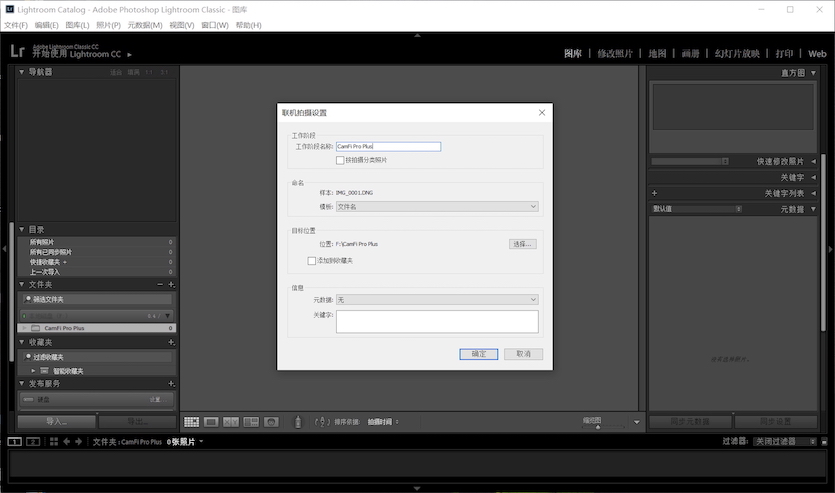This screenshot has height=493, width=835.
Task: Open the 元数据(M) menu
Action: tap(145, 25)
